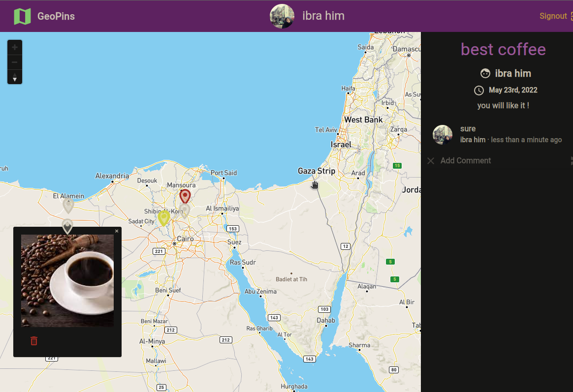The image size is (573, 392).
Task: Click the GeoPins map logo icon
Action: 22,16
